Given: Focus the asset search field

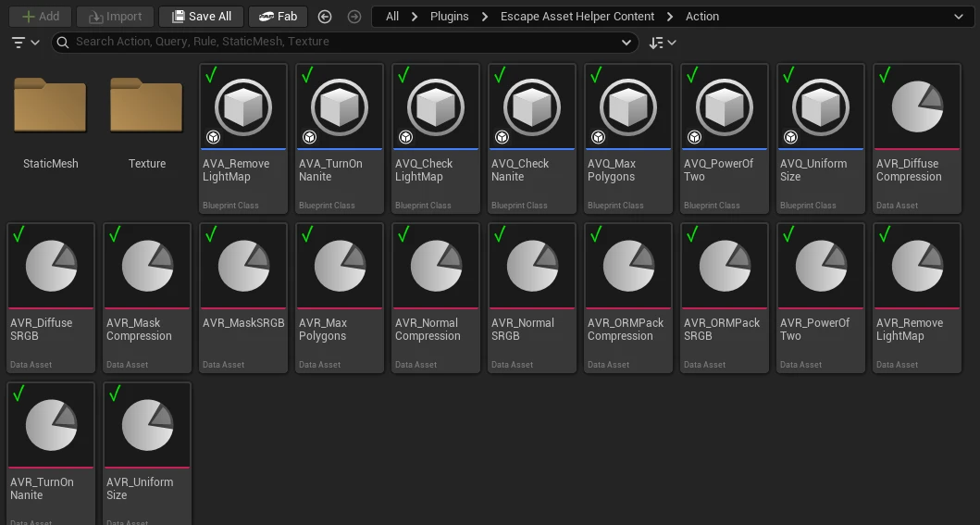Looking at the screenshot, I should click(345, 42).
